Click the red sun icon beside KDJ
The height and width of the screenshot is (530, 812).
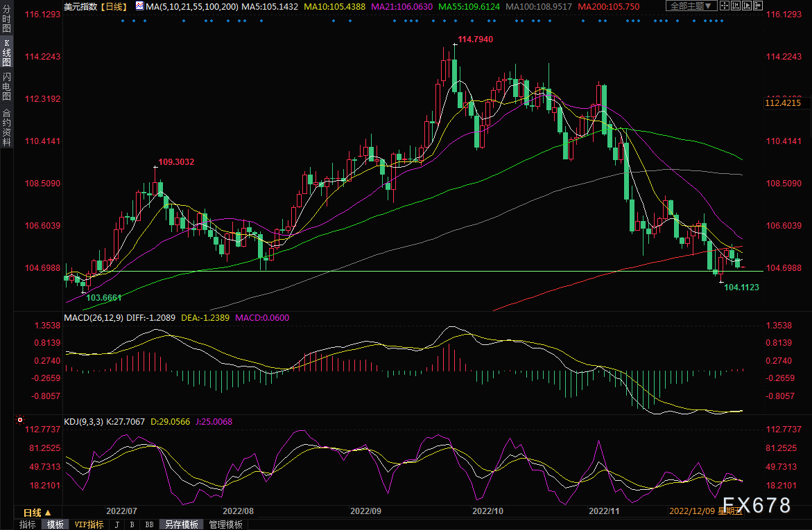20,420
